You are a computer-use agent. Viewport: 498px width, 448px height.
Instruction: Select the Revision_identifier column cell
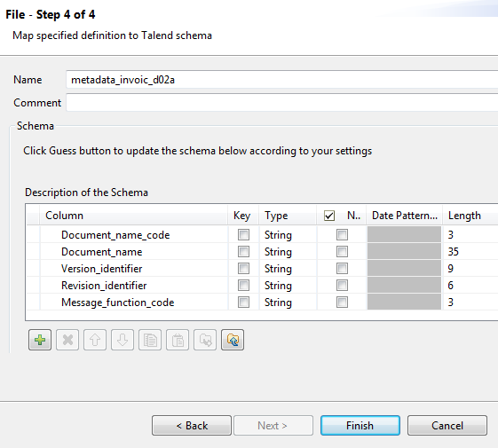pyautogui.click(x=134, y=286)
